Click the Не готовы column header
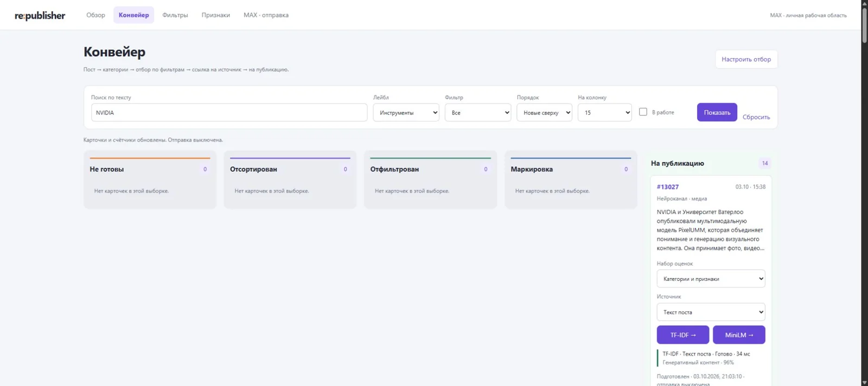The width and height of the screenshot is (868, 386). point(107,169)
